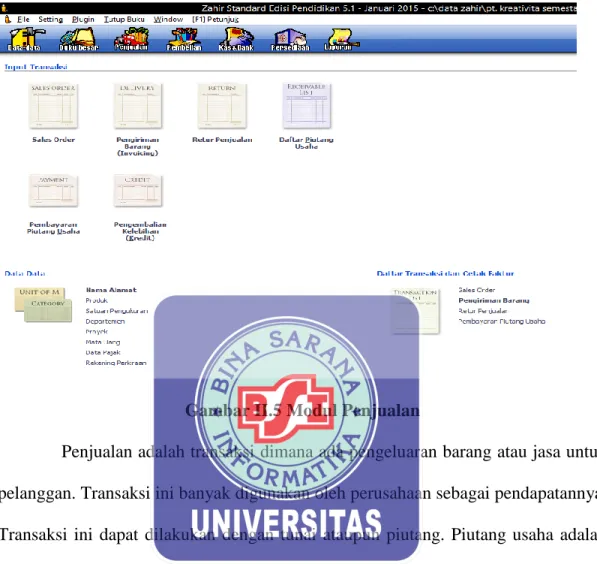
Task: Open Produk data link
Action: pos(97,300)
